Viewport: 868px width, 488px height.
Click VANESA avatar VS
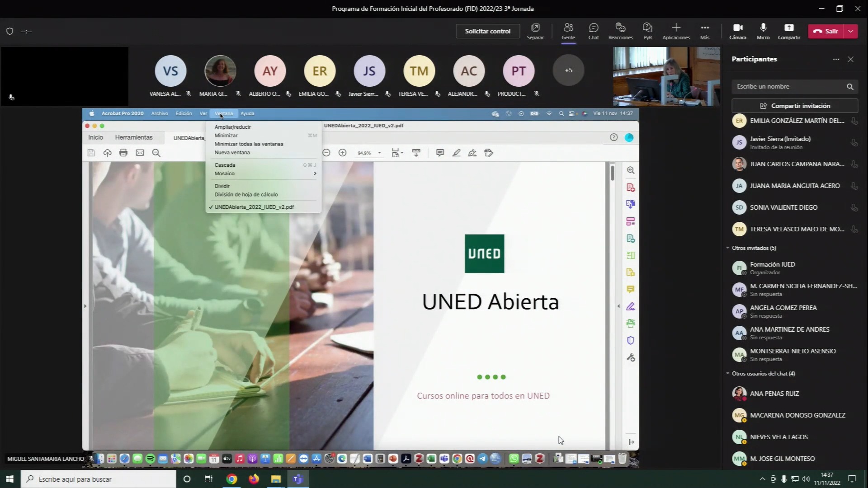click(170, 71)
